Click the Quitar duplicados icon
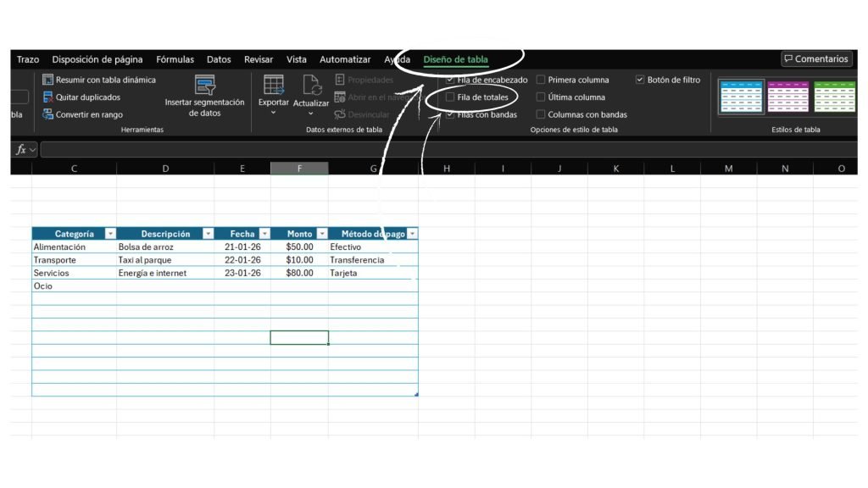The height and width of the screenshot is (488, 868). [x=48, y=97]
